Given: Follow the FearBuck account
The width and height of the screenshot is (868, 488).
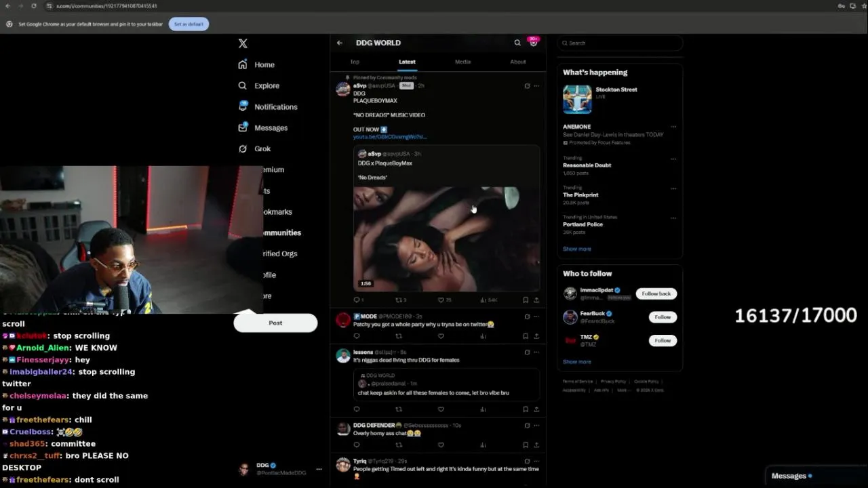Looking at the screenshot, I should tap(663, 317).
